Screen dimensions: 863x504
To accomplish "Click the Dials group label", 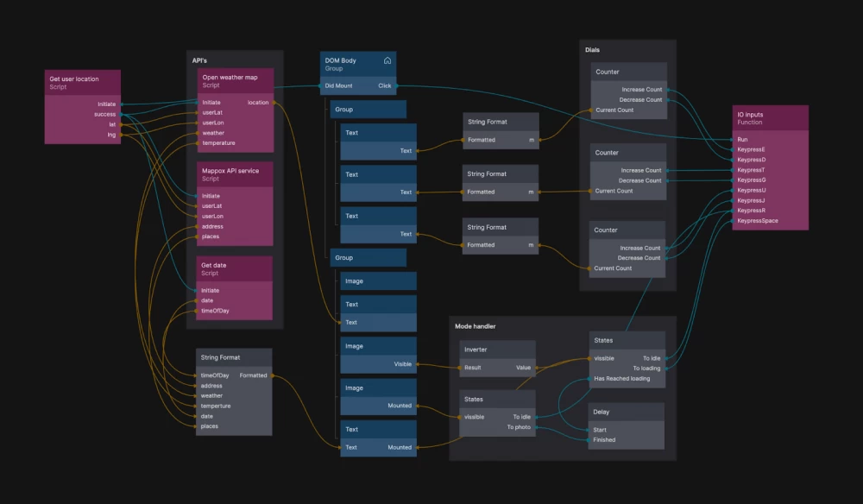I will pos(592,50).
